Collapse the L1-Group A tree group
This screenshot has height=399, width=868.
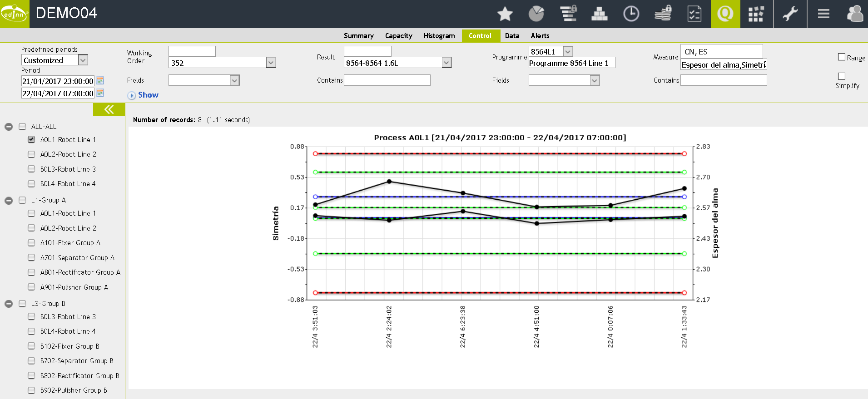pyautogui.click(x=9, y=200)
